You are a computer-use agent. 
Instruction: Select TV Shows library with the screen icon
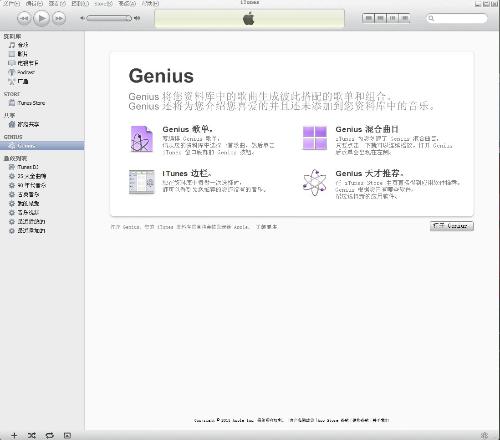point(23,63)
